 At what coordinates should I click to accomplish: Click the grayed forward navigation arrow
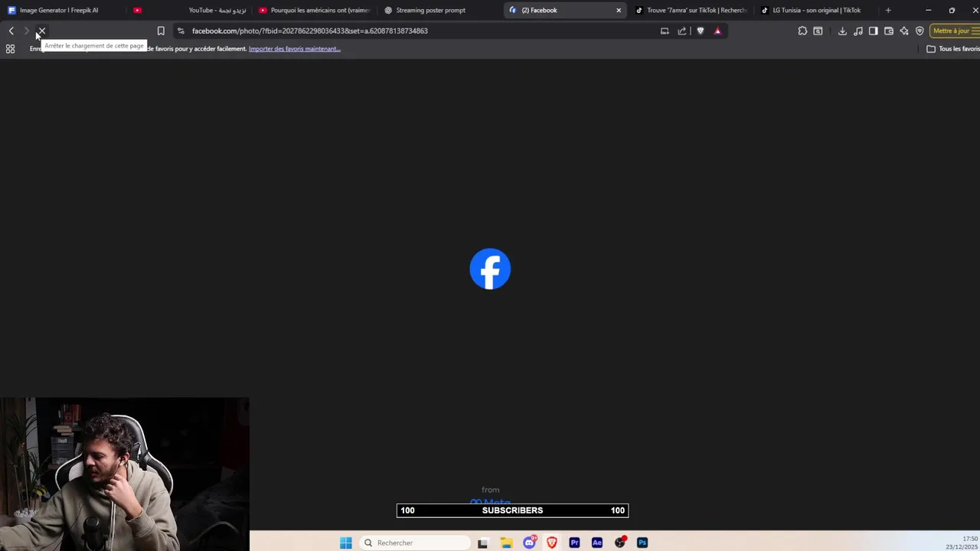tap(26, 31)
